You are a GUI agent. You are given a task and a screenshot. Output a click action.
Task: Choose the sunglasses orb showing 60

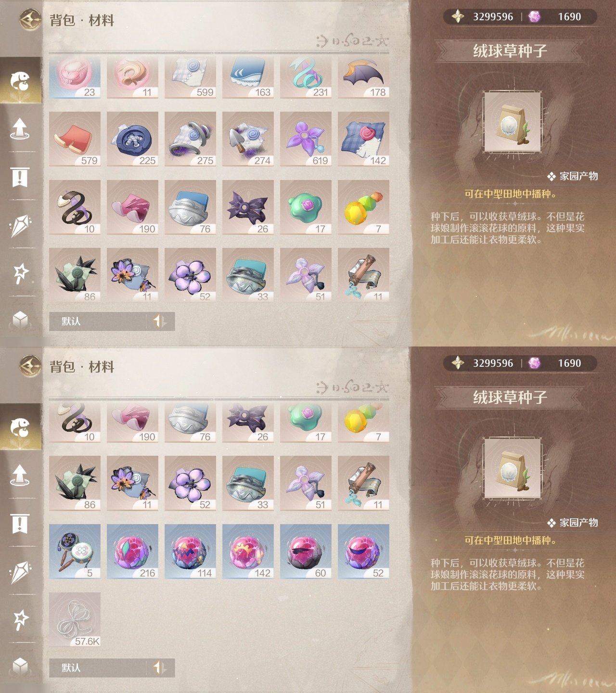pos(306,552)
